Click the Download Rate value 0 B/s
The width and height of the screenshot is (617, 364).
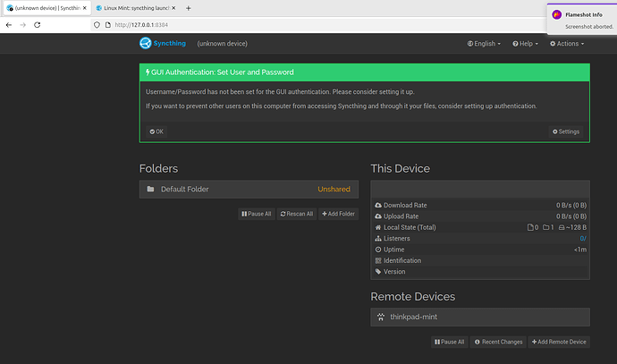571,205
